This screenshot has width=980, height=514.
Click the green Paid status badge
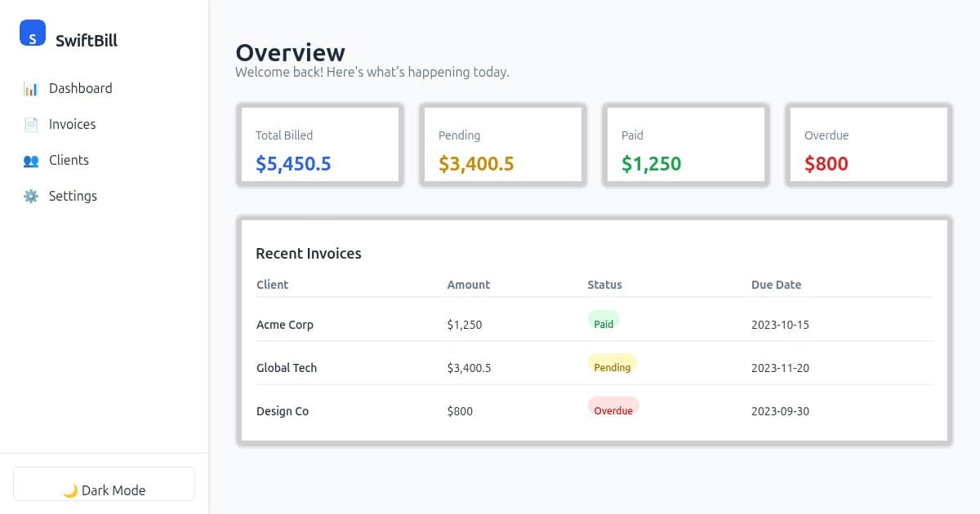click(604, 321)
